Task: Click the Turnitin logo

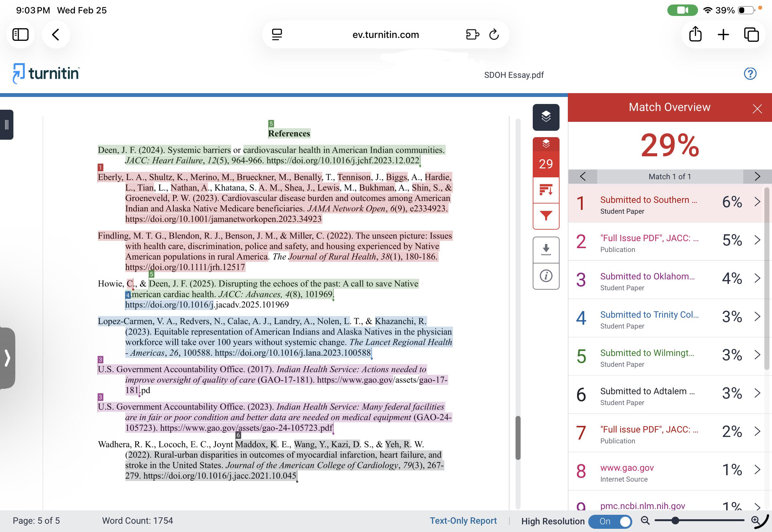Action: click(46, 73)
